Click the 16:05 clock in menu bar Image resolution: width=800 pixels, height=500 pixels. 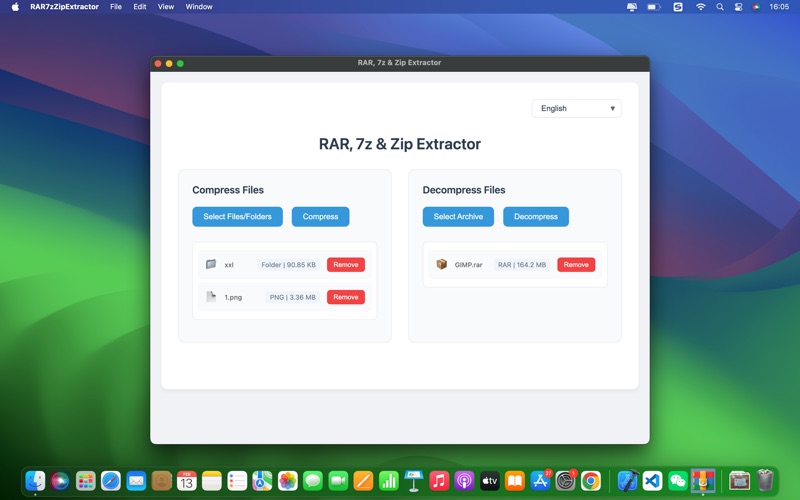point(779,7)
